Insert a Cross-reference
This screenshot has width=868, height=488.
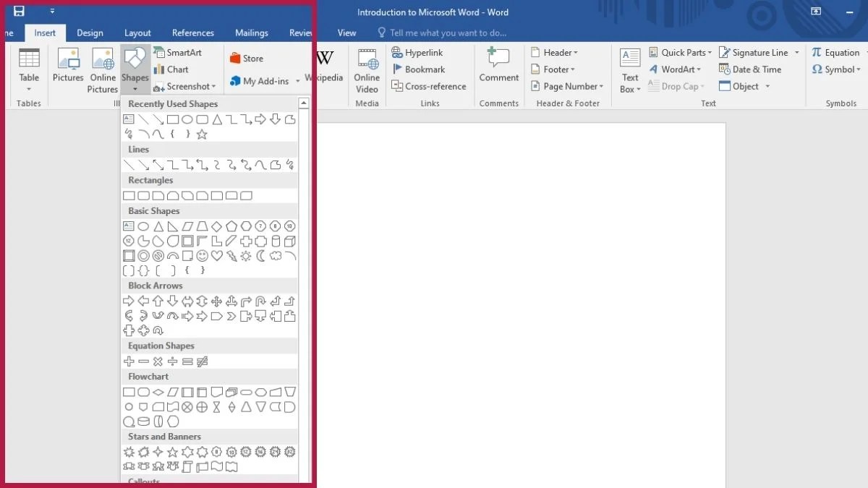(429, 86)
